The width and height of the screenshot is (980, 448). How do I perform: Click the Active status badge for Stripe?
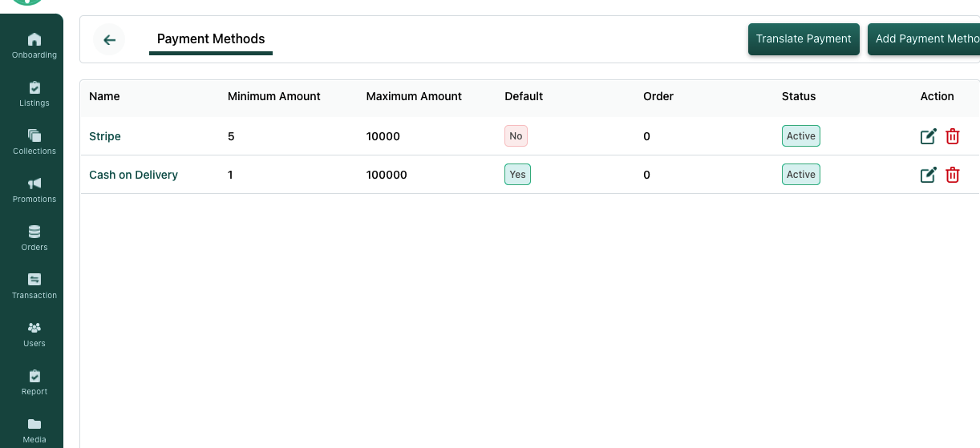pyautogui.click(x=800, y=136)
